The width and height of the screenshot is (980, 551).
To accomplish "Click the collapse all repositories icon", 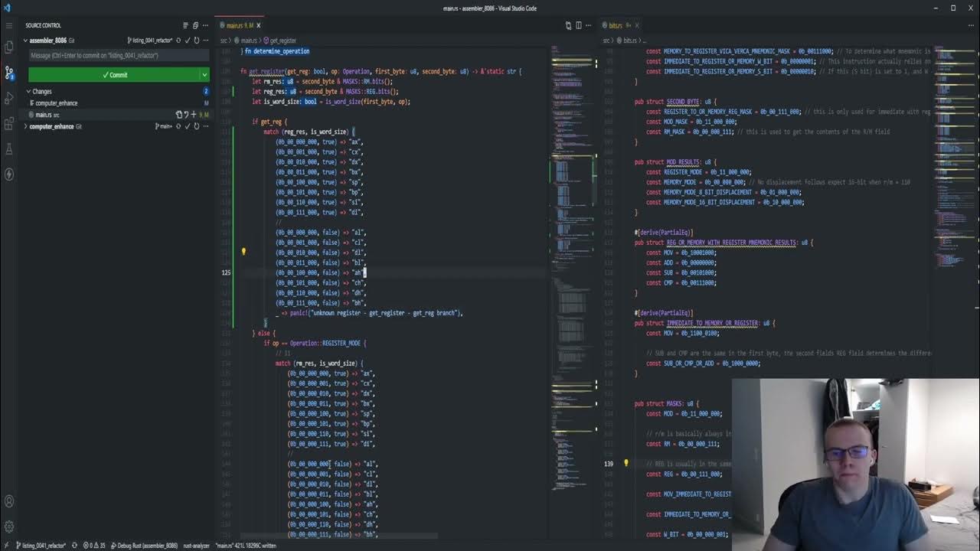I will [195, 25].
